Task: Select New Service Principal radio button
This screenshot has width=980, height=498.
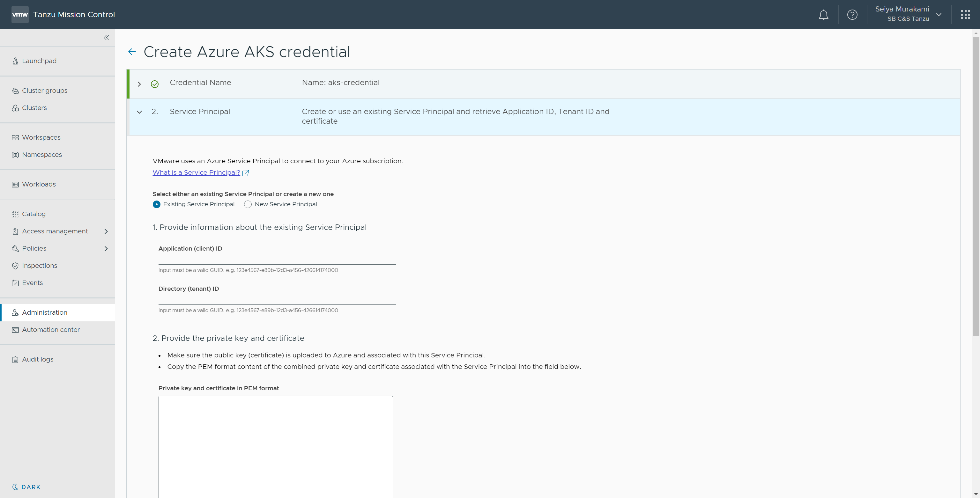Action: click(248, 204)
